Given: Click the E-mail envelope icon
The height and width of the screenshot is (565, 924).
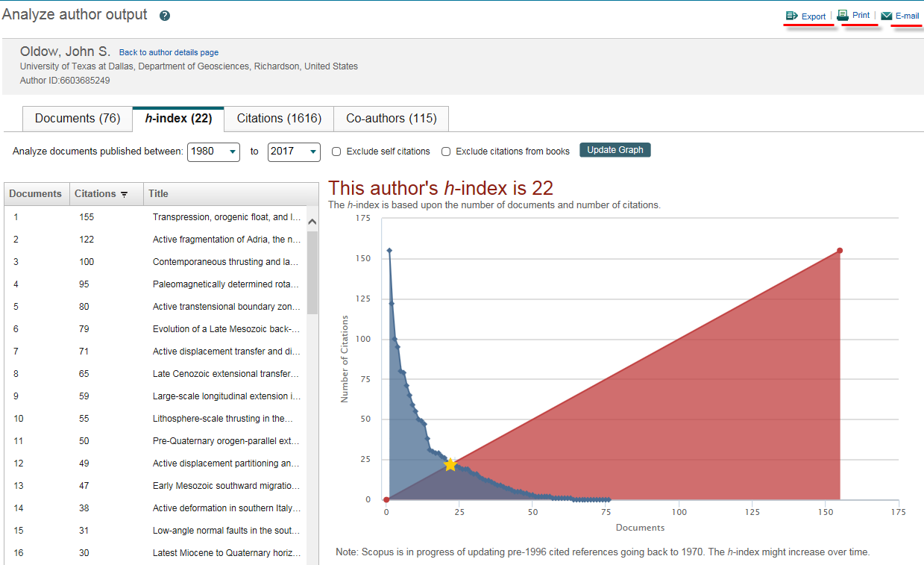Looking at the screenshot, I should tap(887, 16).
